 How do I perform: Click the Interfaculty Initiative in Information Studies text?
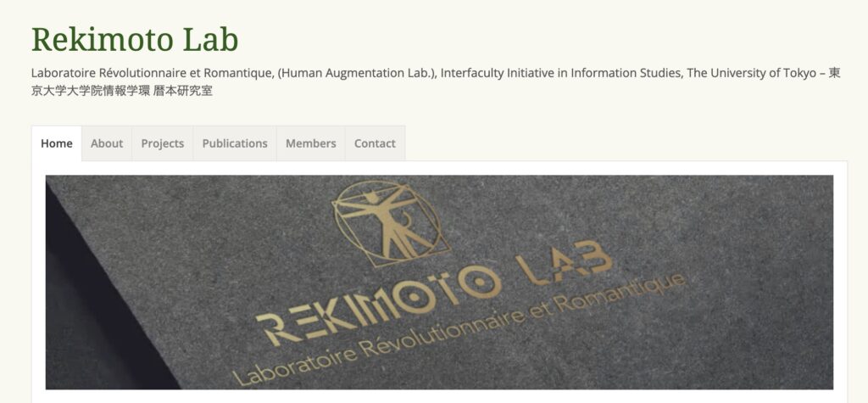click(561, 73)
